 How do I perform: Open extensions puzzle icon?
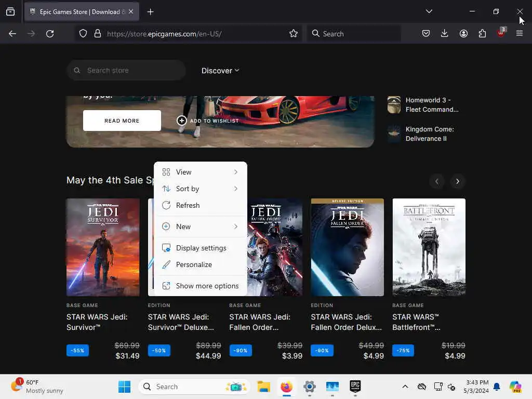(482, 33)
